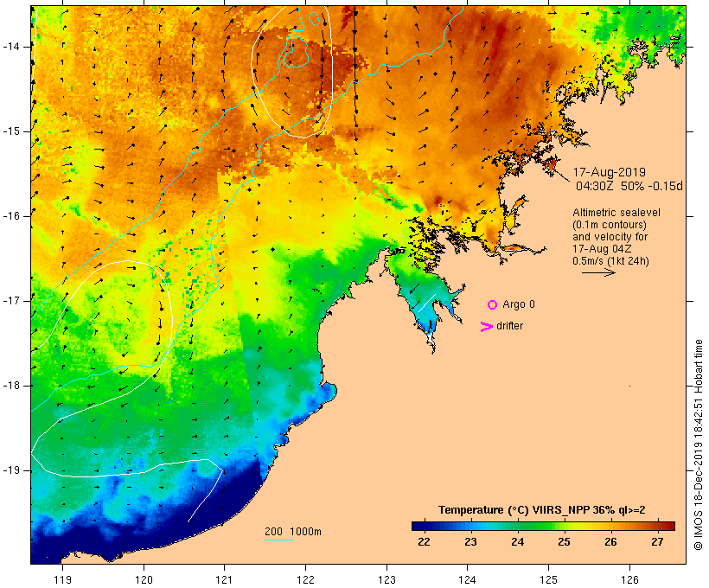Click the longitude label 125
709x588 pixels.
[x=548, y=579]
